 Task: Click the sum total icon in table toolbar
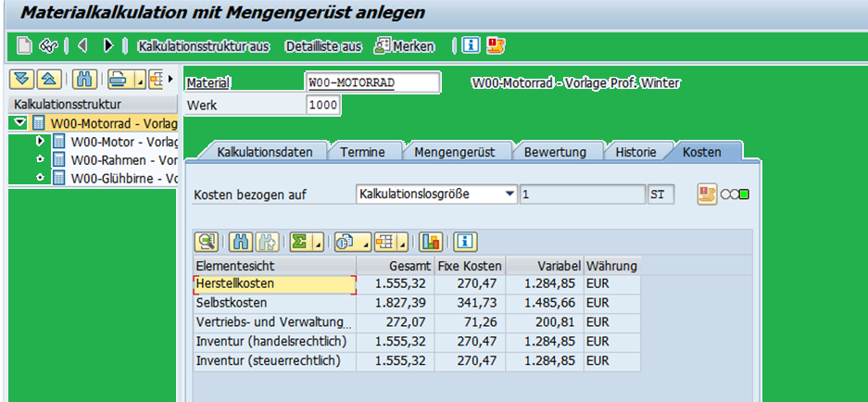click(299, 242)
